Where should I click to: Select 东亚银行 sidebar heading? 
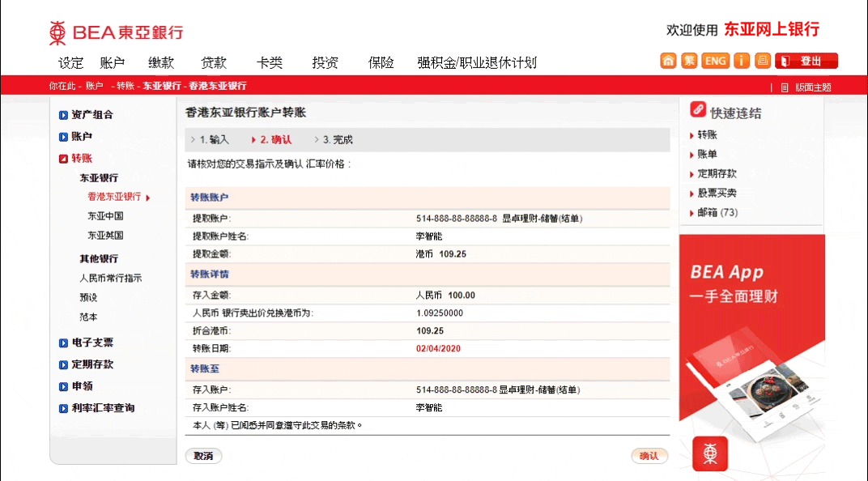coord(99,177)
